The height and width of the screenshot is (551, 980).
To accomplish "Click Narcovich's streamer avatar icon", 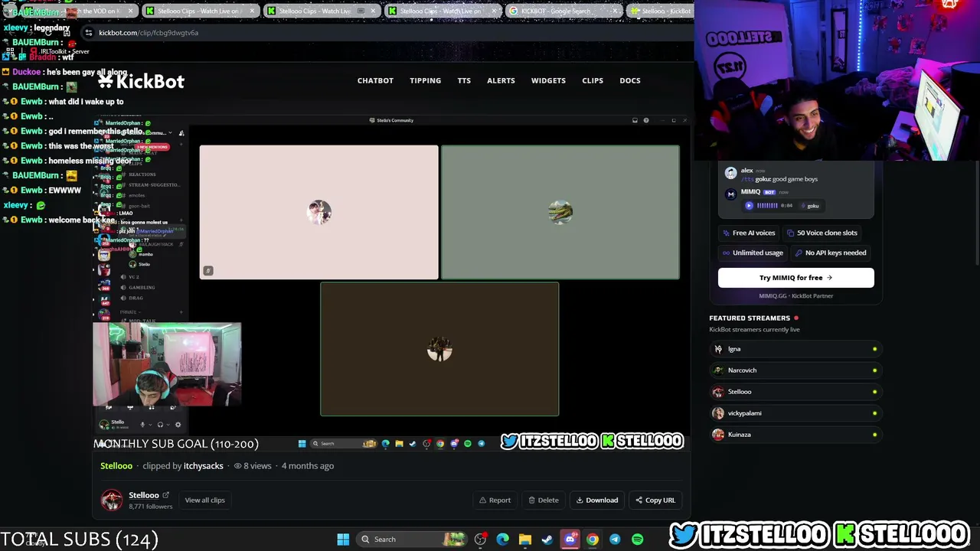I will 718,370.
